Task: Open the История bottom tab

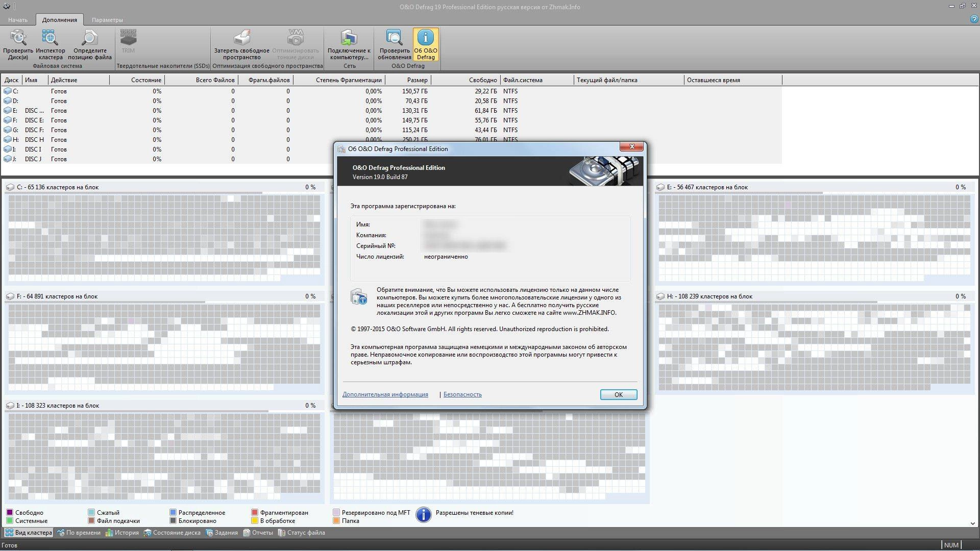Action: pos(122,533)
